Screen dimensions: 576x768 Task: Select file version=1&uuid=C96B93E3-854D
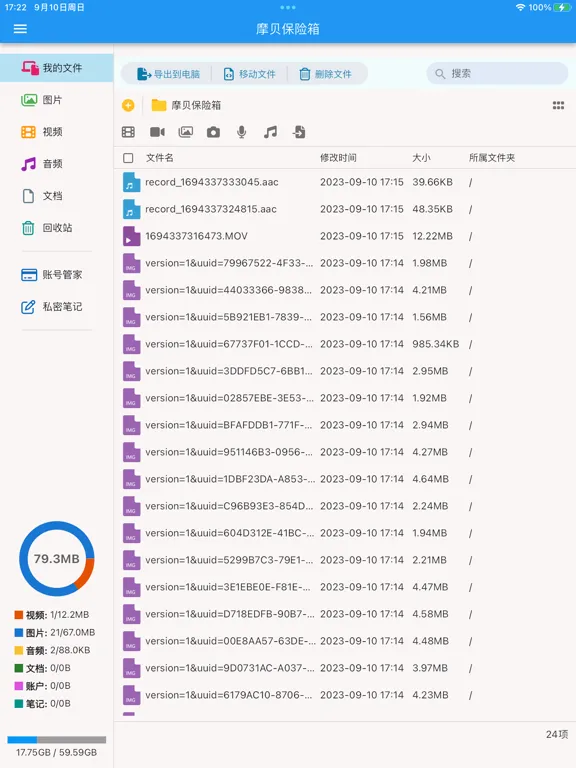tap(345, 506)
